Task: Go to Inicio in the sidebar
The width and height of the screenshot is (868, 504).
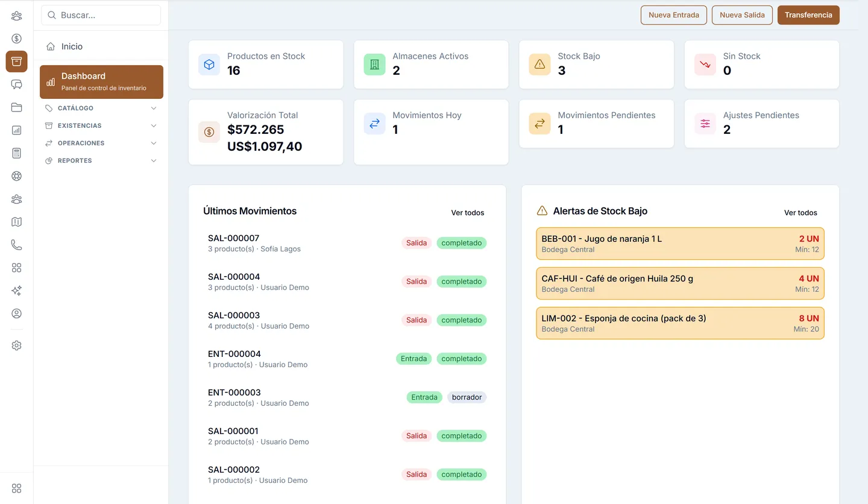Action: [x=101, y=46]
